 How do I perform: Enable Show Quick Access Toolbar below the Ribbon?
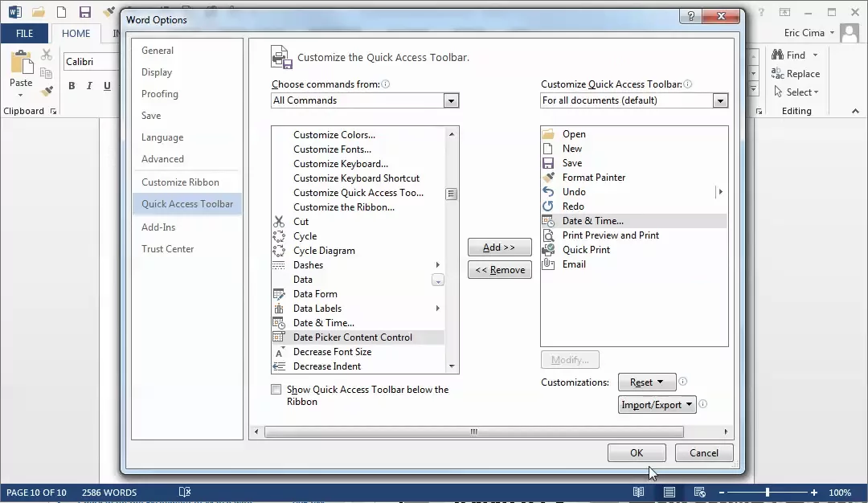(276, 390)
